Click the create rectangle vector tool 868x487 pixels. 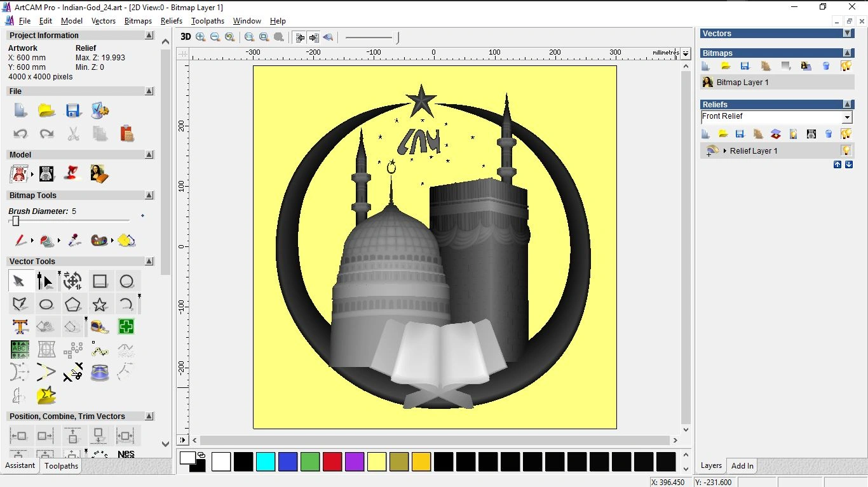(x=100, y=281)
